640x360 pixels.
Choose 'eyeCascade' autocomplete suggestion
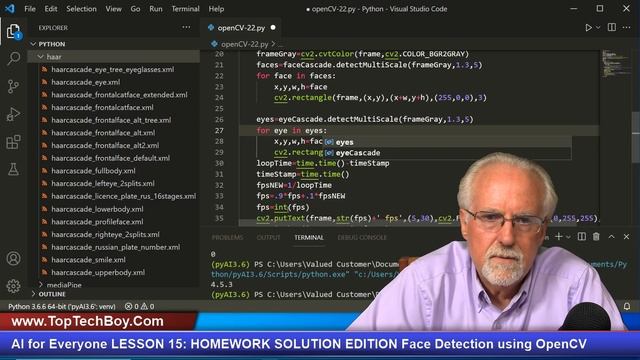447,153
